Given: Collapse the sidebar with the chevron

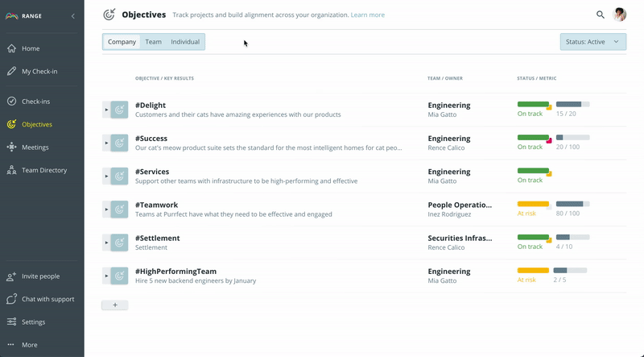Looking at the screenshot, I should tap(73, 16).
